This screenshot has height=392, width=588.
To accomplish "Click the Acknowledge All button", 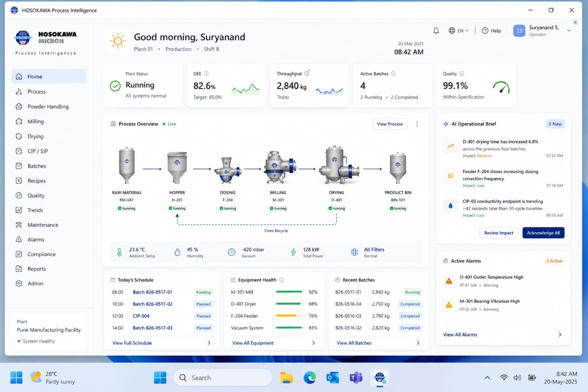I will pyautogui.click(x=543, y=233).
